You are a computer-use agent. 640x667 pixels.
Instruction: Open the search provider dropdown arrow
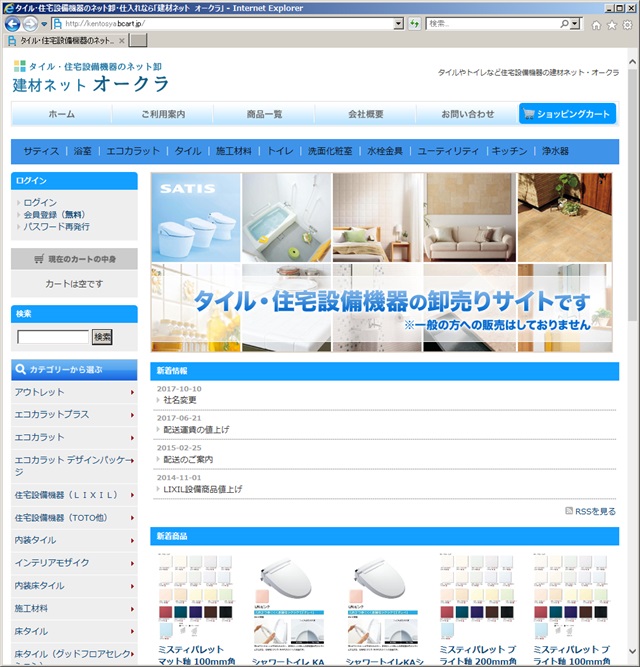[x=575, y=24]
